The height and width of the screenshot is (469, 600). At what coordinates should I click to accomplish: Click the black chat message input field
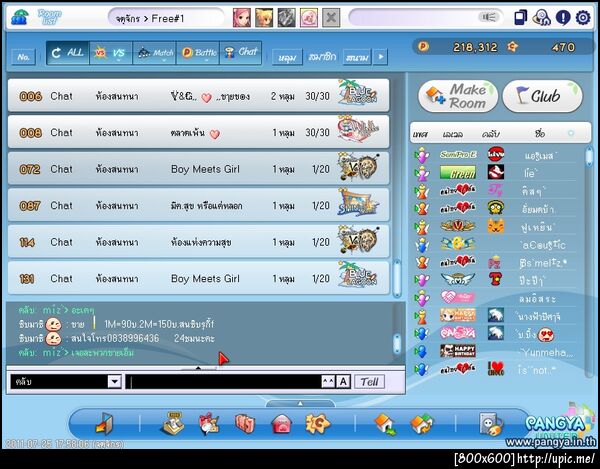pyautogui.click(x=224, y=381)
